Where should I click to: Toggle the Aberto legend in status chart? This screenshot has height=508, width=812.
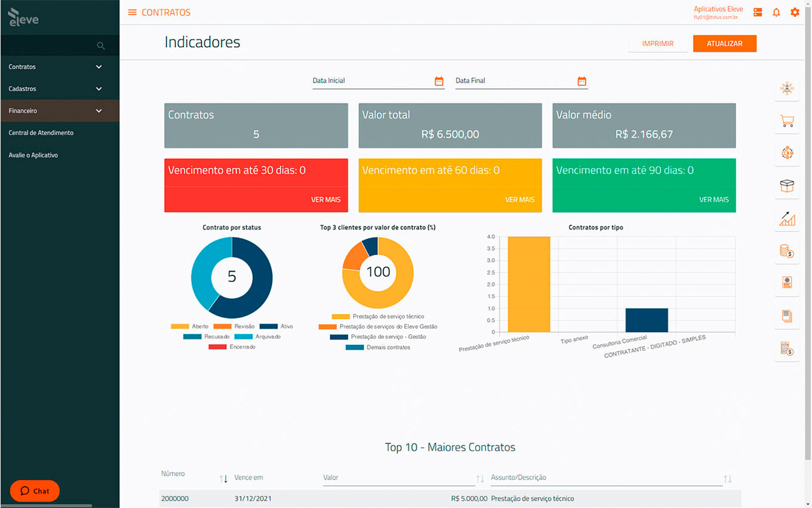[189, 326]
